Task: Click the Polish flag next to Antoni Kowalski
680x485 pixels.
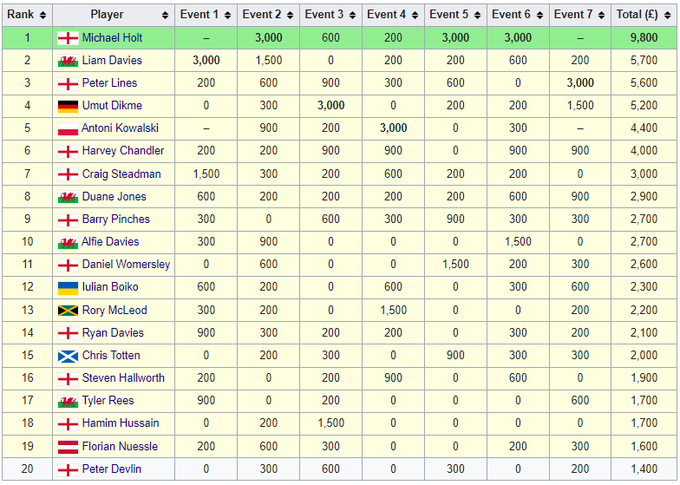Action: [x=67, y=129]
